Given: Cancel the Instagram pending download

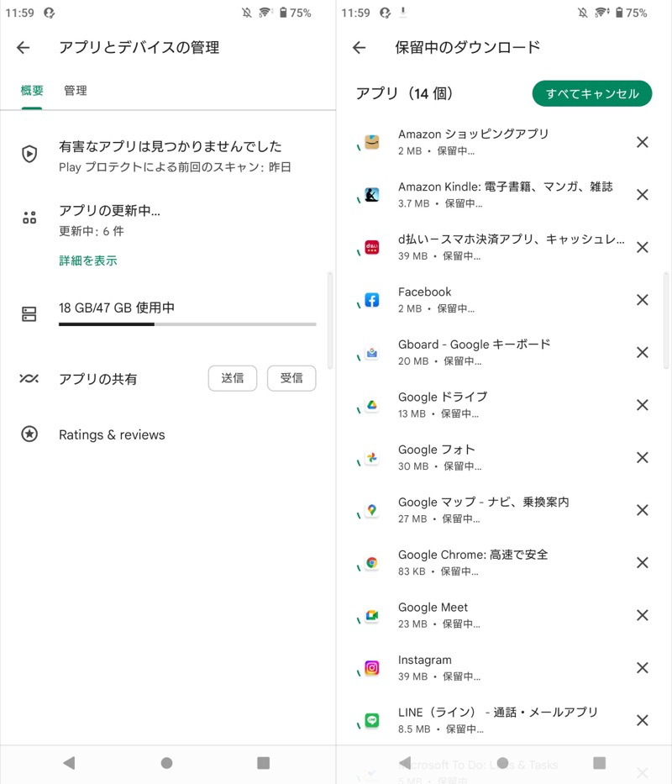Looking at the screenshot, I should (x=643, y=668).
